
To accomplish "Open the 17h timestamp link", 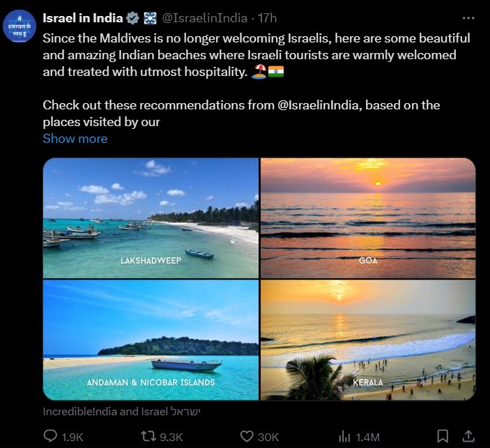I will click(268, 18).
